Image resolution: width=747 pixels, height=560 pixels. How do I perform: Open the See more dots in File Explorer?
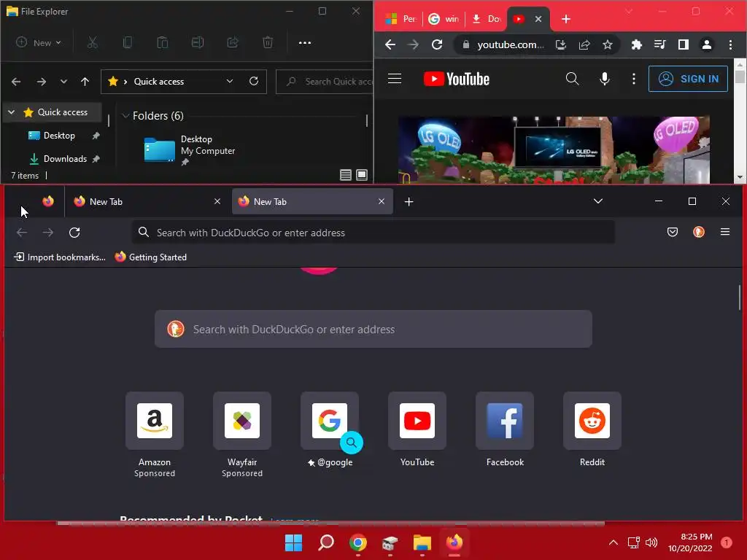pyautogui.click(x=305, y=43)
